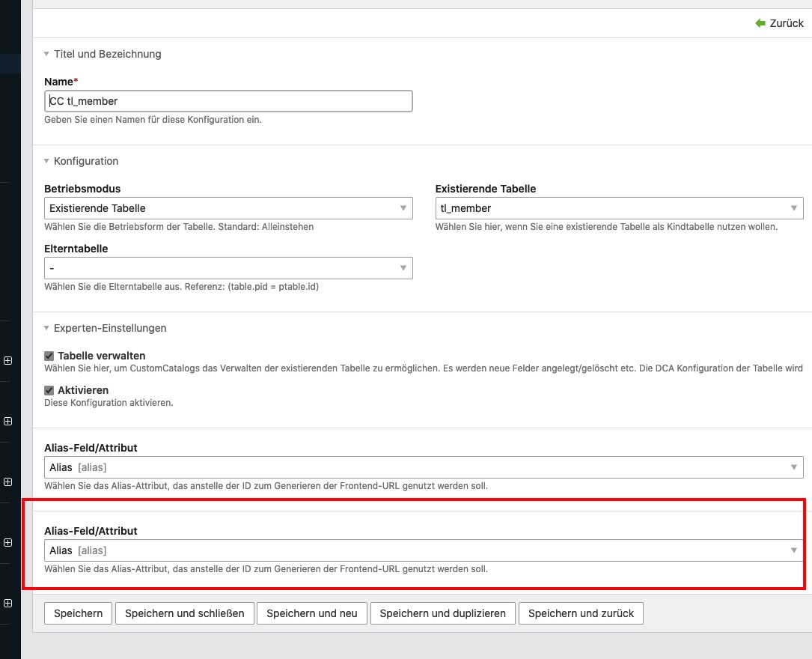The image size is (812, 659).
Task: Open the Elterntabelle dropdown
Action: (x=228, y=268)
